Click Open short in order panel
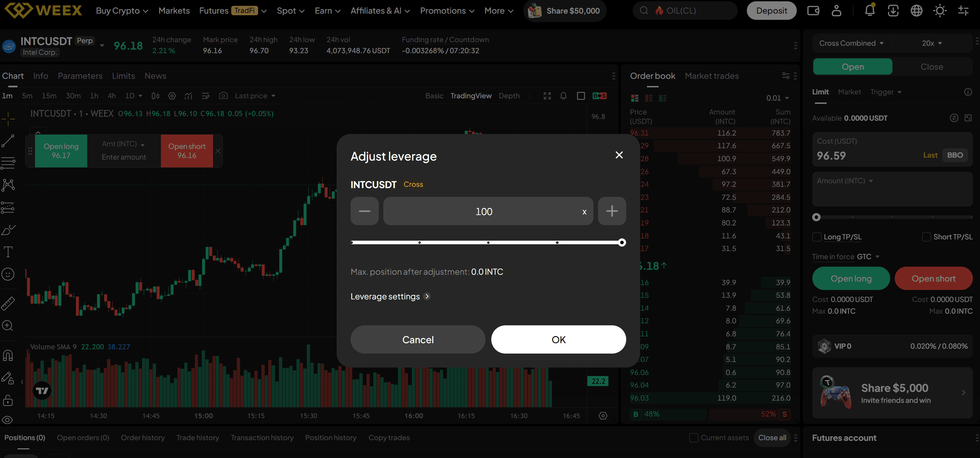The image size is (980, 458). [933, 278]
